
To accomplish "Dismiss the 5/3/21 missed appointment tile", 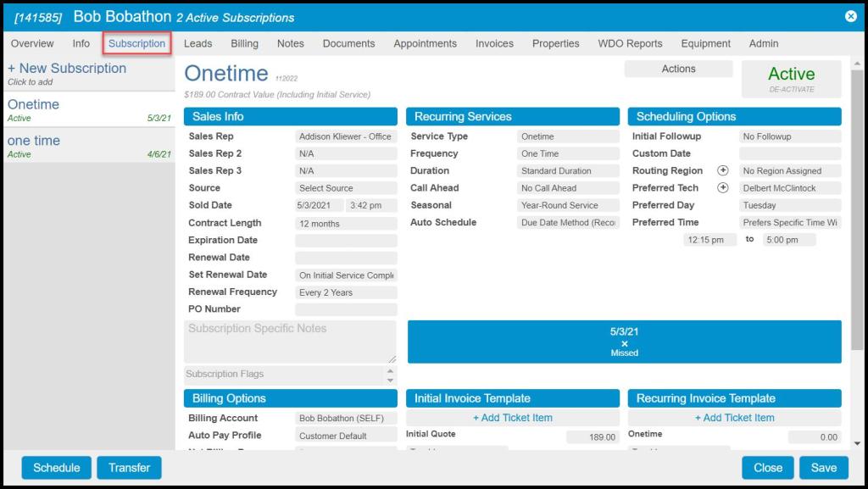I will 625,343.
